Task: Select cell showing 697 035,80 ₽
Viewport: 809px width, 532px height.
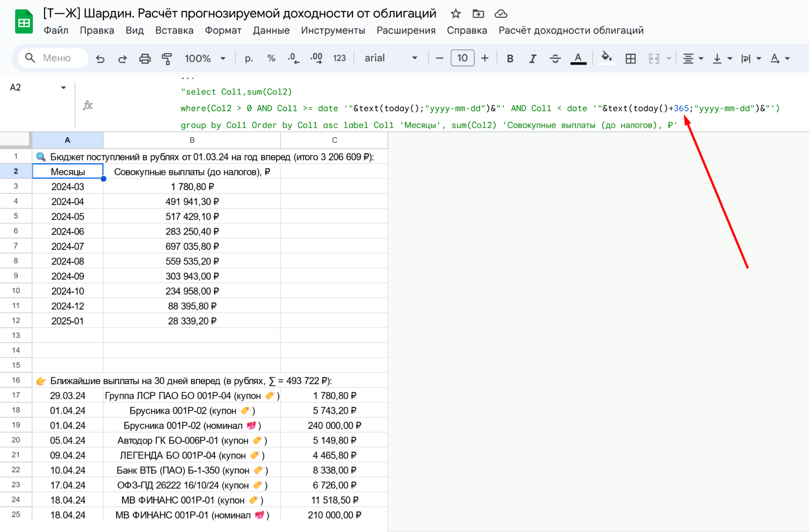Action: 192,246
